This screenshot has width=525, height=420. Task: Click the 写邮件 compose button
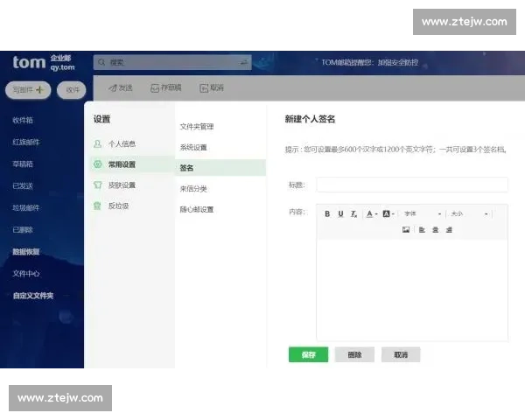(x=28, y=90)
